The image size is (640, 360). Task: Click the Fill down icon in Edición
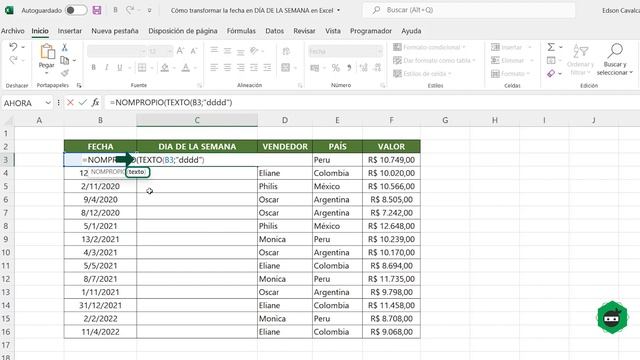pos(551,60)
